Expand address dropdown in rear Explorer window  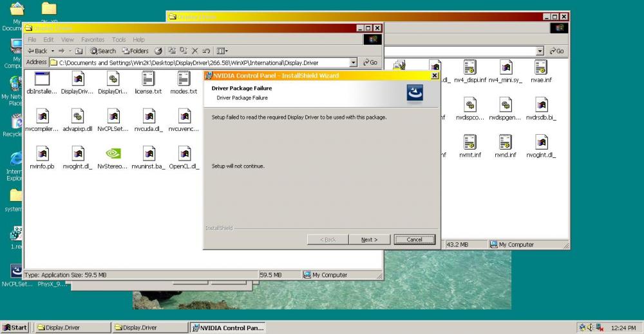(x=540, y=51)
